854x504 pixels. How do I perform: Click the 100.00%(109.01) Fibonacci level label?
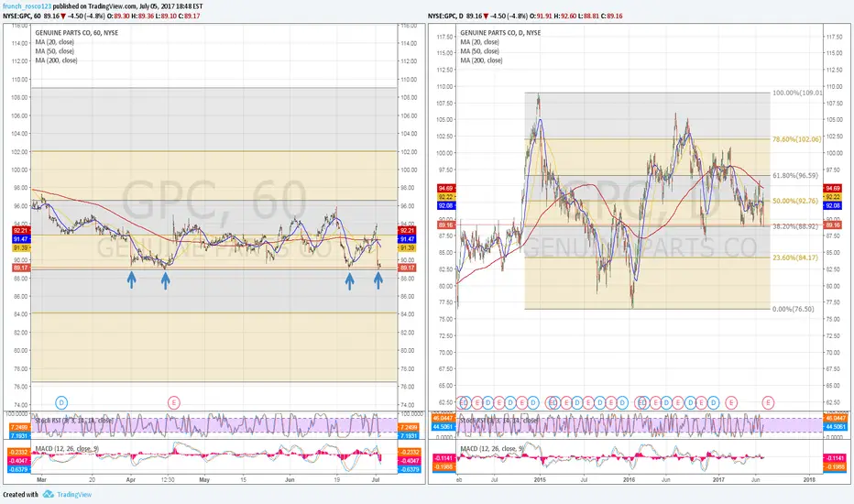797,93
